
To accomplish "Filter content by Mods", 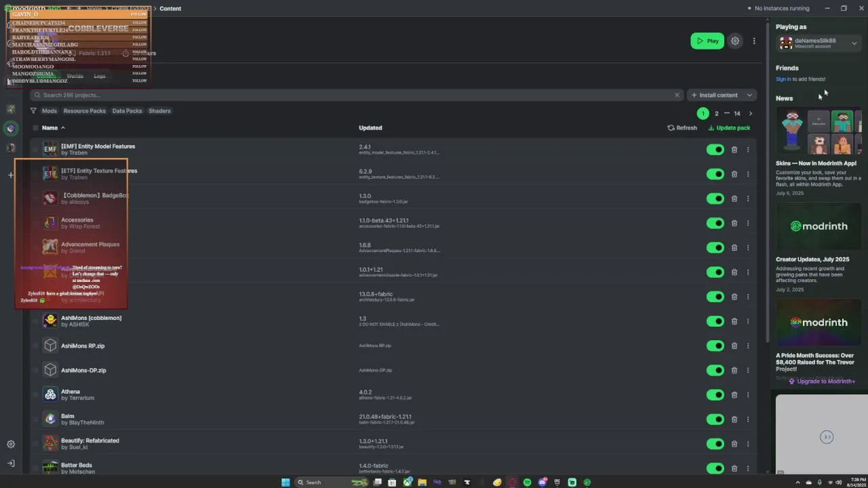I will (x=50, y=110).
